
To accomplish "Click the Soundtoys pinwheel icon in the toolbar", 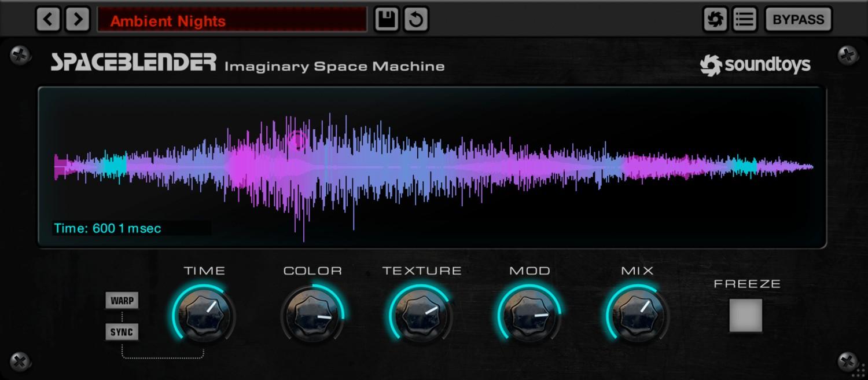I will tap(715, 19).
